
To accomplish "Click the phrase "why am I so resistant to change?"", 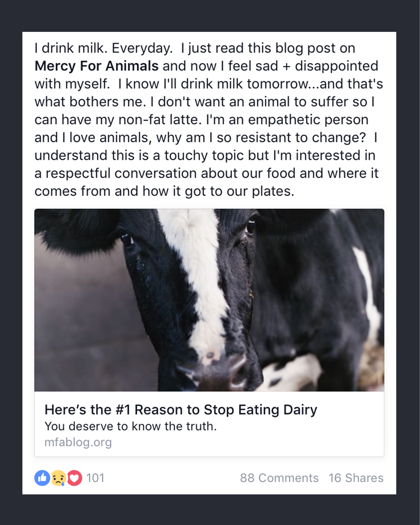I will [x=261, y=138].
